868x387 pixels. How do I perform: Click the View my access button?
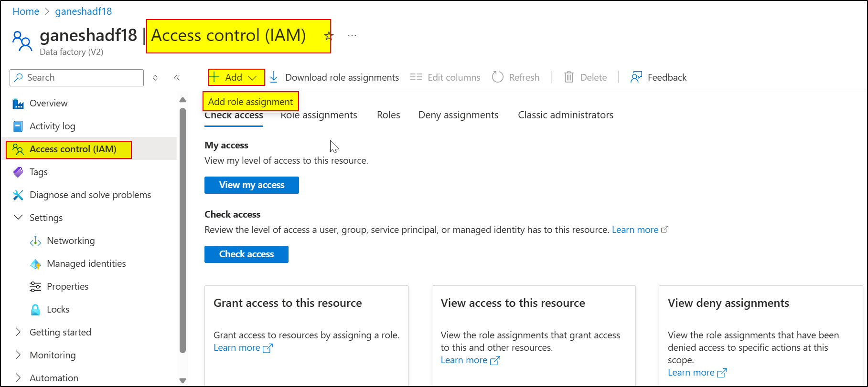(x=252, y=185)
